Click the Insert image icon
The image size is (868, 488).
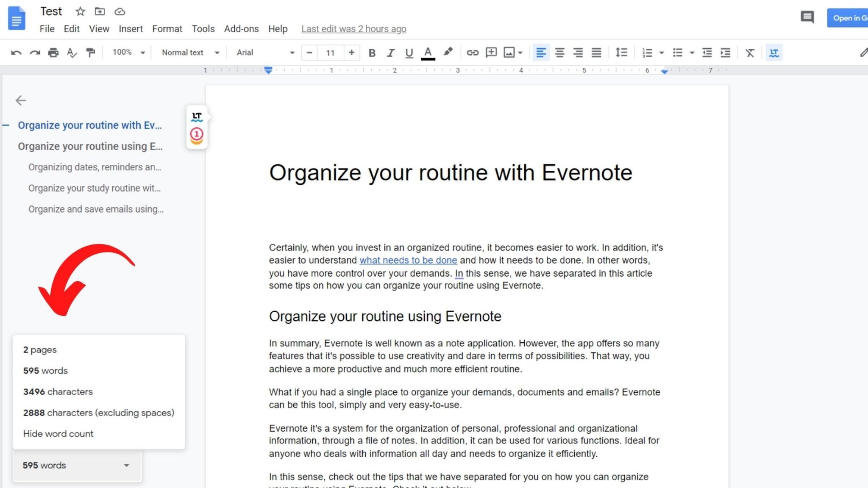tap(509, 53)
